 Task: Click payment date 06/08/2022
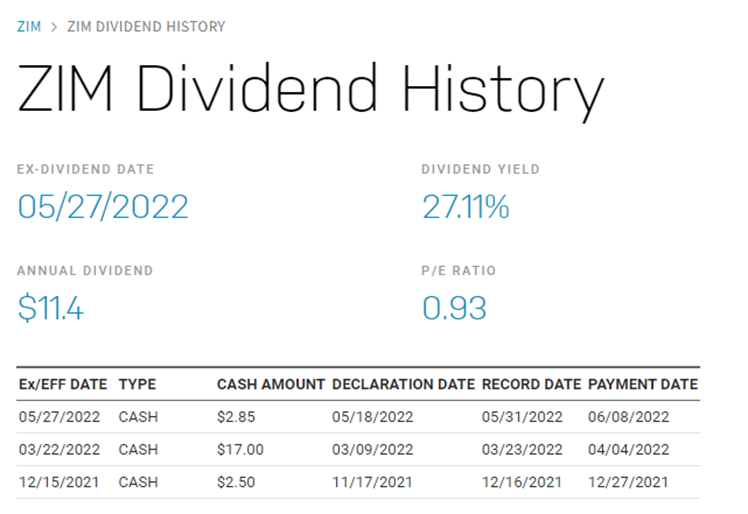[x=629, y=417]
